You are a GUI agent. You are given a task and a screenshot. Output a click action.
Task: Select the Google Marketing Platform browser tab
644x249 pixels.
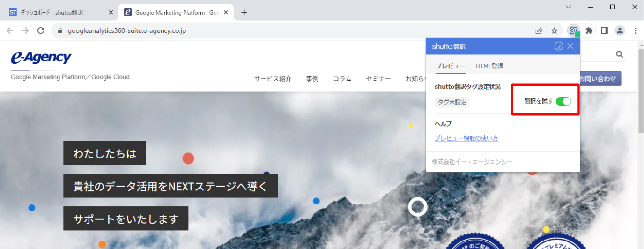tap(176, 13)
